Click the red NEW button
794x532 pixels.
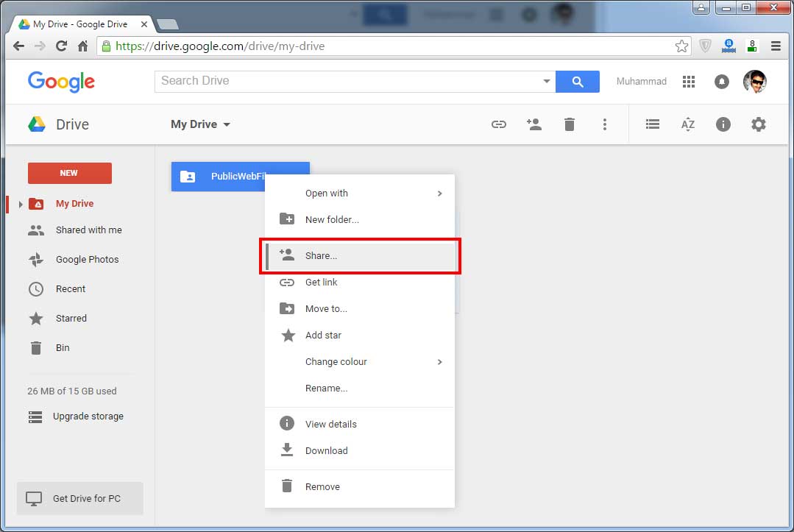[69, 172]
